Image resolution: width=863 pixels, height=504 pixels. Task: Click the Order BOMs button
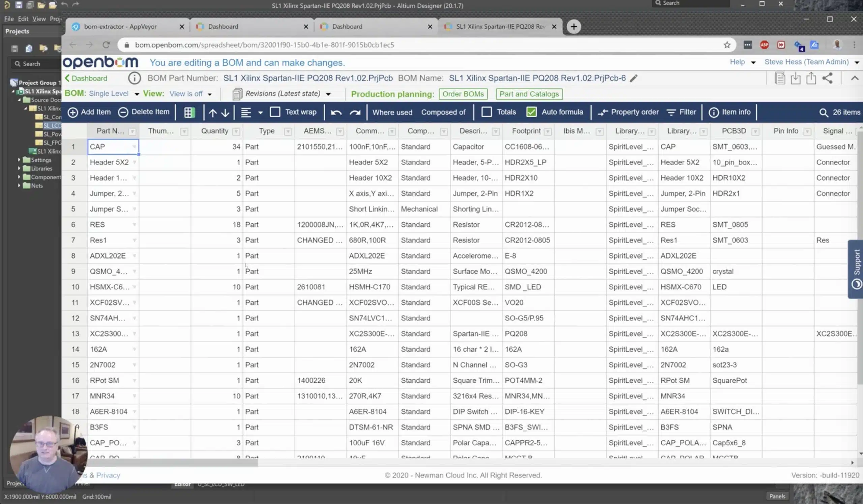click(x=463, y=94)
